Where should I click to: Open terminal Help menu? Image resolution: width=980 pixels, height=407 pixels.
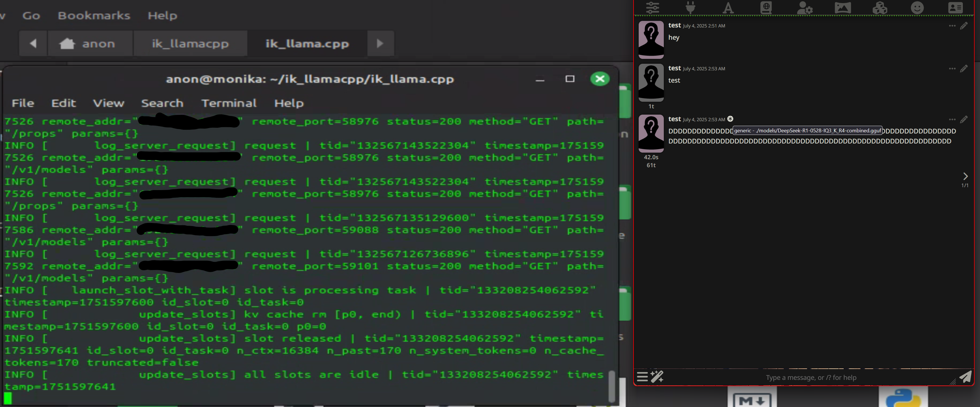289,103
